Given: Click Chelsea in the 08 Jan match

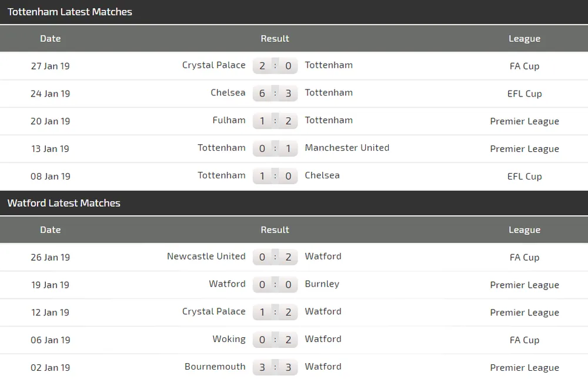Looking at the screenshot, I should coord(322,175).
